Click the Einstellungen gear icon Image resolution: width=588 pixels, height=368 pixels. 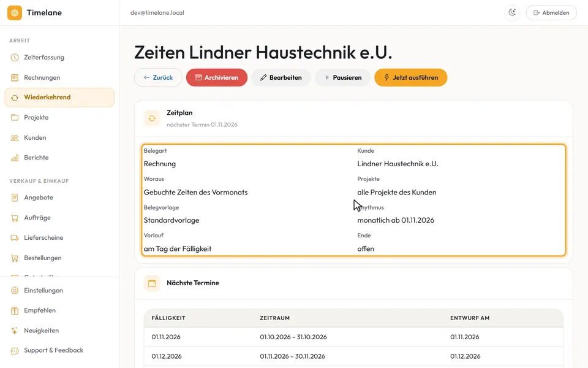click(15, 291)
